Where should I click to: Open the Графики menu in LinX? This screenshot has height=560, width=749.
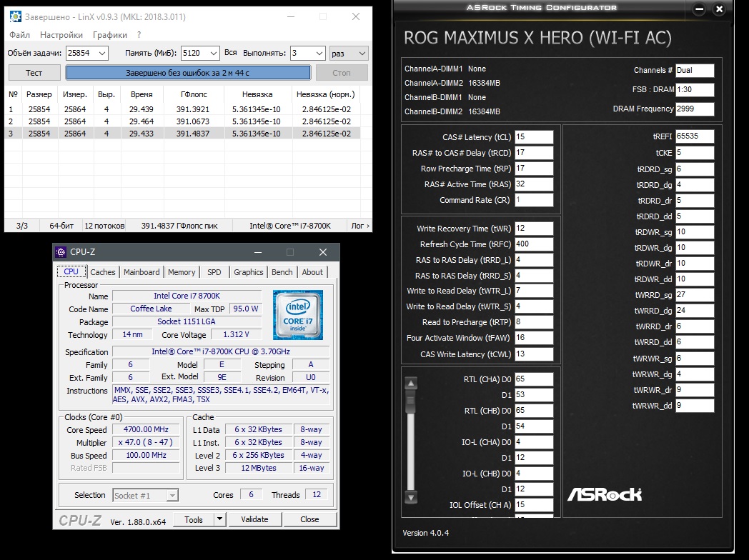tap(110, 35)
